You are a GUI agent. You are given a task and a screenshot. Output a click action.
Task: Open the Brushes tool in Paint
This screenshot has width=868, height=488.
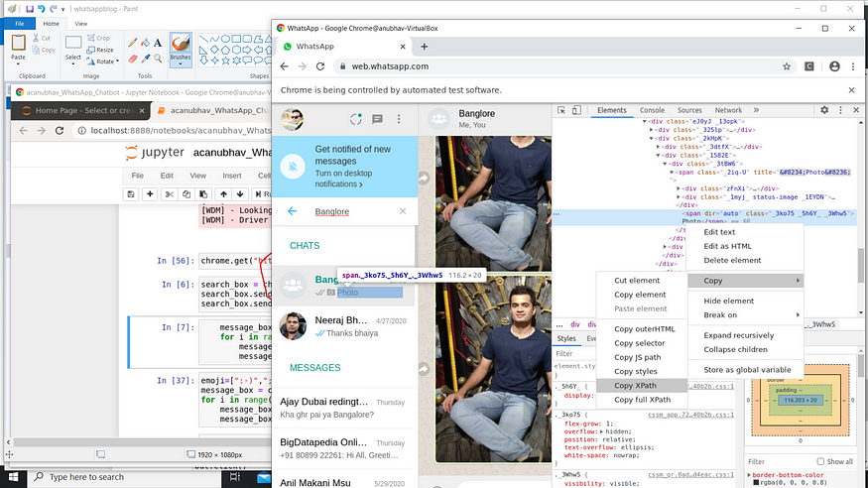coord(181,50)
